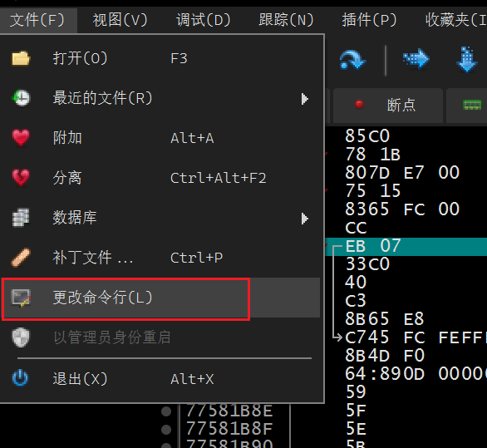Select 最近的文件(R) menu entry
This screenshot has width=487, height=448.
point(160,98)
